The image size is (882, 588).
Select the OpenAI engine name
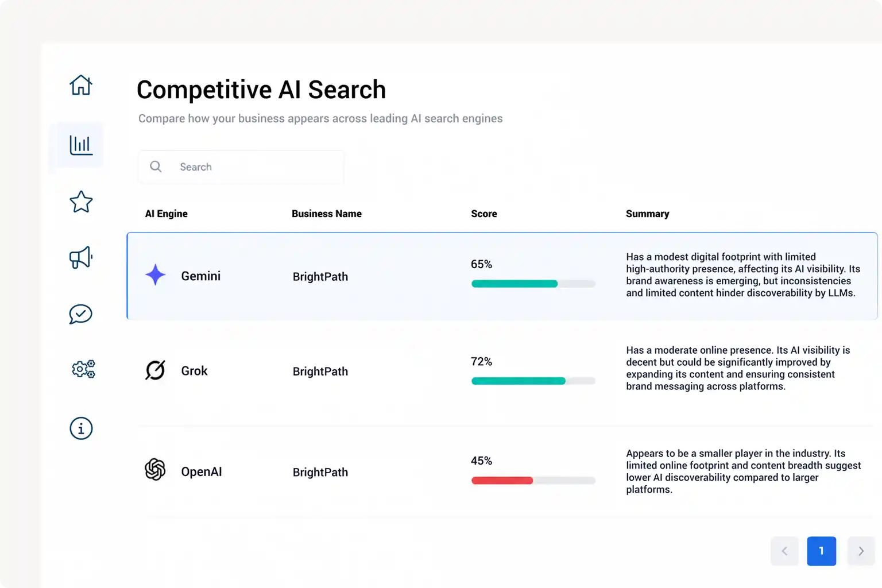[x=202, y=472]
